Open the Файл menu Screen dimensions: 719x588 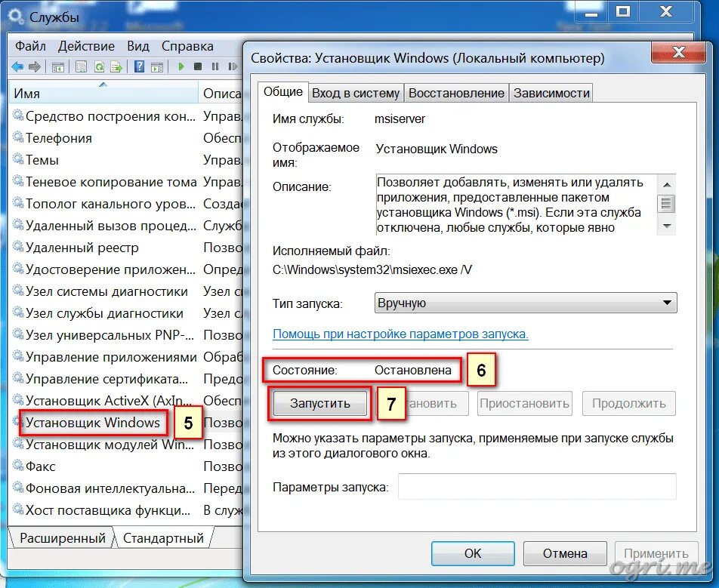click(x=30, y=46)
